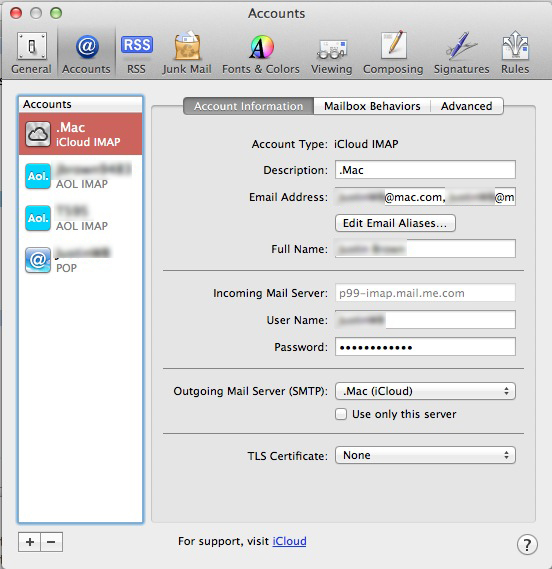Switch to Mailbox Behaviors tab
The height and width of the screenshot is (569, 552).
(x=372, y=106)
